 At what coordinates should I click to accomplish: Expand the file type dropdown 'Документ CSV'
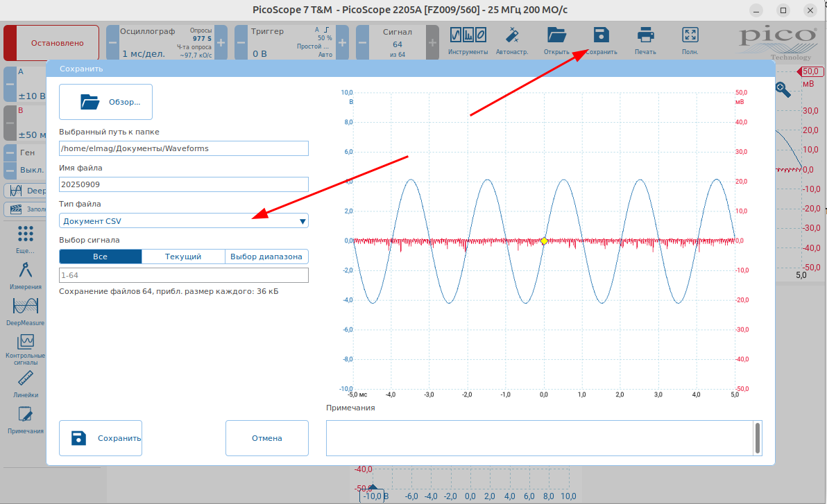184,221
